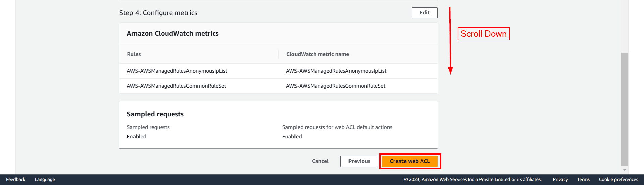Cancel the web ACL creation
The height and width of the screenshot is (185, 644).
[320, 161]
